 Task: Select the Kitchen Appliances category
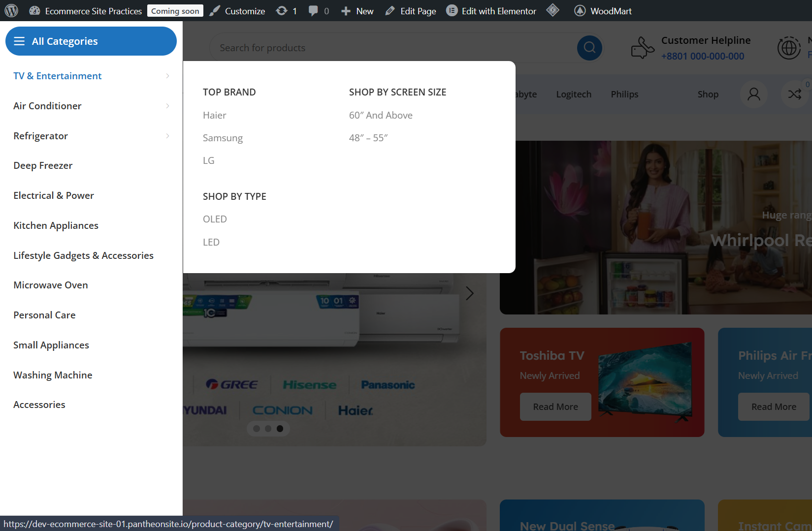pyautogui.click(x=56, y=225)
